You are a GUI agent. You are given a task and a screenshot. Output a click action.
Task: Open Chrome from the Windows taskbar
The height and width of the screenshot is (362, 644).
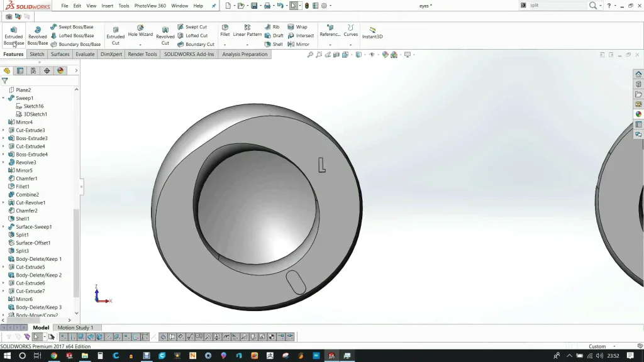pos(53,356)
